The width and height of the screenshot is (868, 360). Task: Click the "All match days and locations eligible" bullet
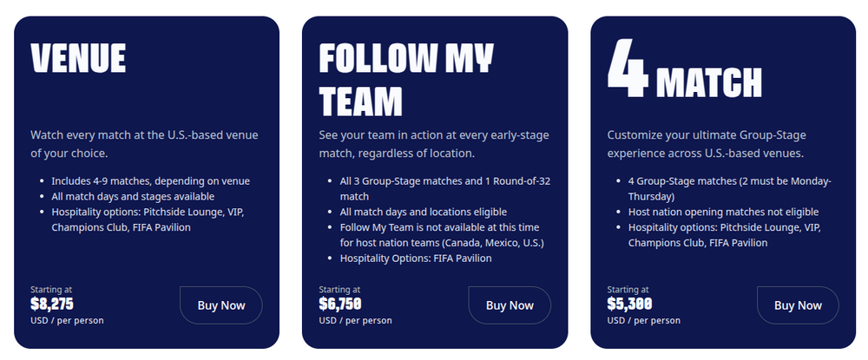pyautogui.click(x=423, y=212)
